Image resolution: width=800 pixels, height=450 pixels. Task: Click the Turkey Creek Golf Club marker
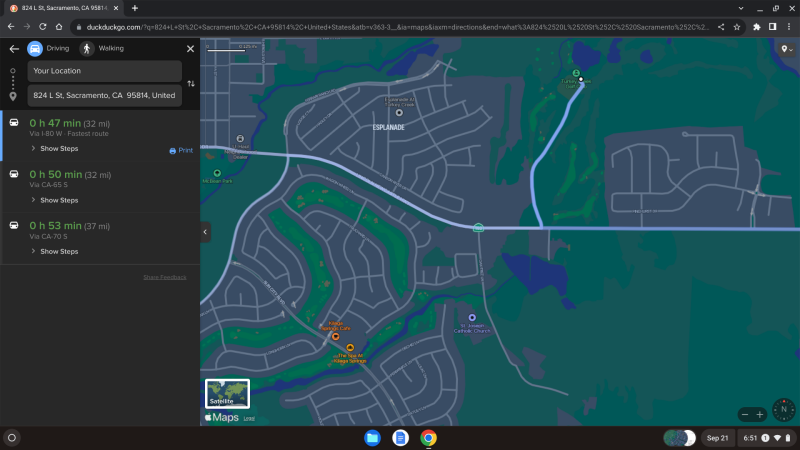tap(576, 73)
